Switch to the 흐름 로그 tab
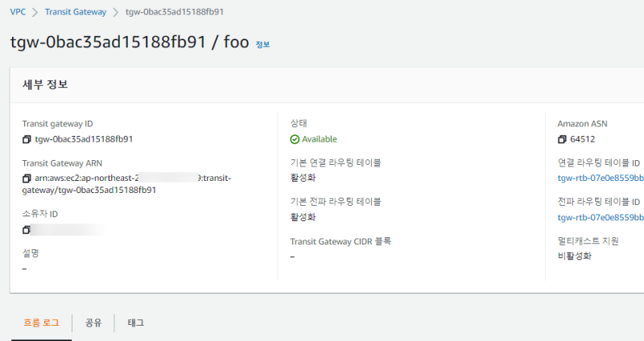This screenshot has height=341, width=644. pos(40,323)
